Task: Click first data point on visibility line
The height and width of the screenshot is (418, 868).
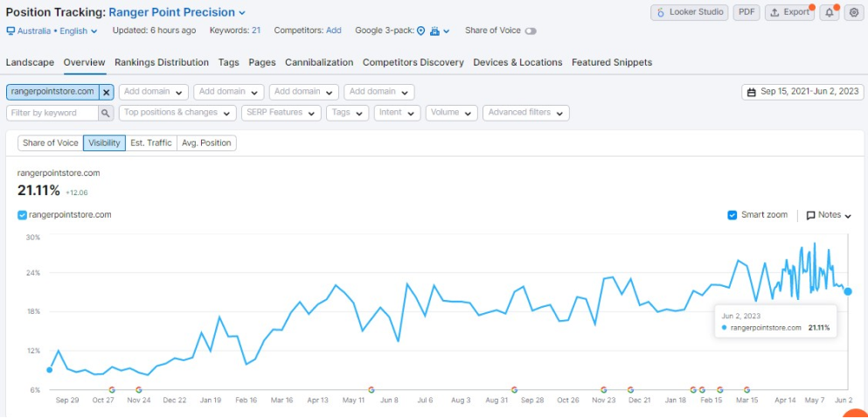Action: 49,370
